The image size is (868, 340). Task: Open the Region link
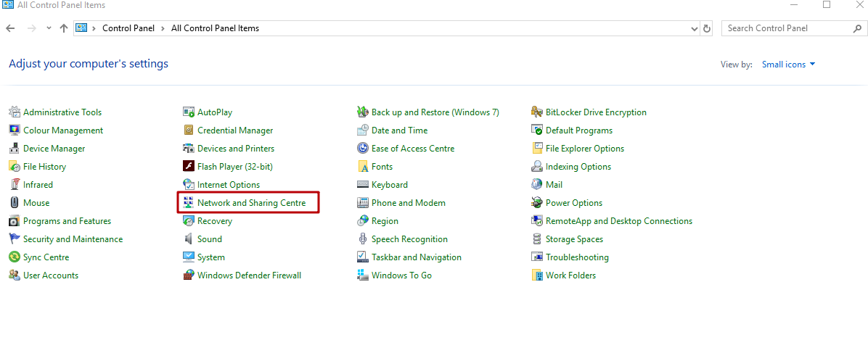[x=385, y=221]
